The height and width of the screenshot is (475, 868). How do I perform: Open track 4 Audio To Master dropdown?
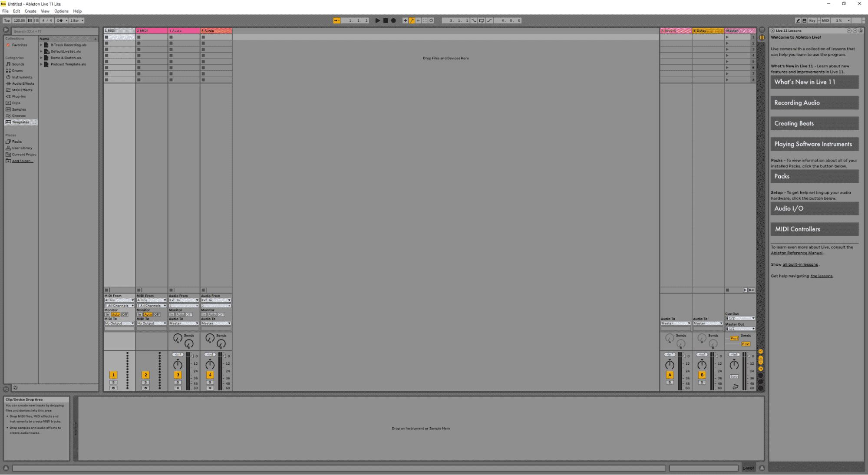tap(216, 323)
